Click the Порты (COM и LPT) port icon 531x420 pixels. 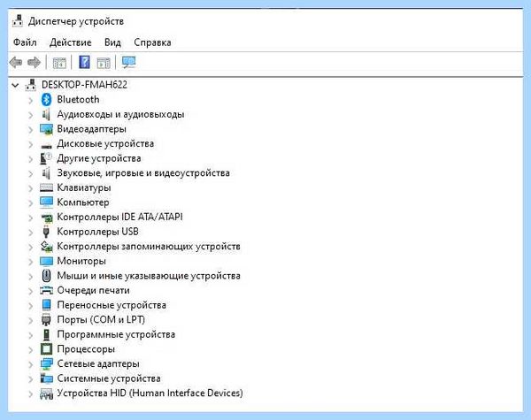(46, 320)
